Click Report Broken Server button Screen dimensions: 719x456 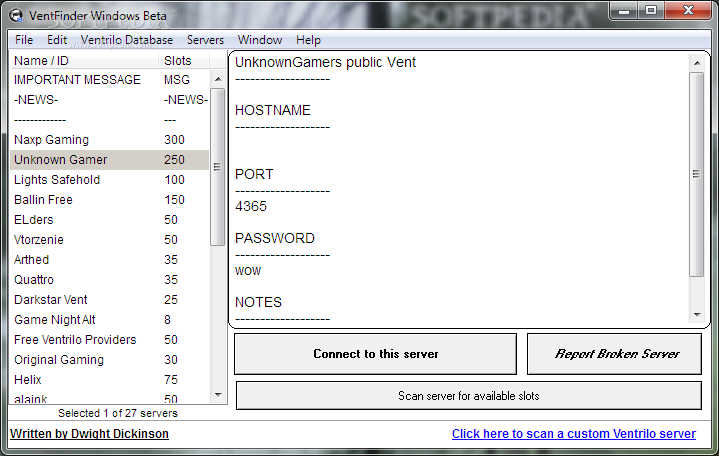click(614, 354)
